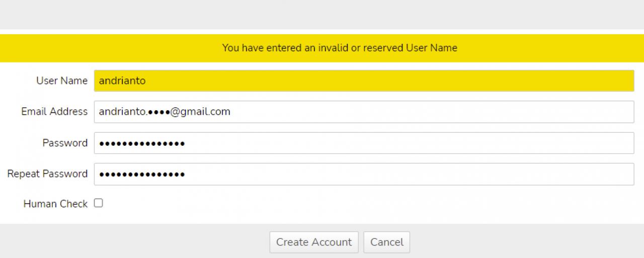Click the Cancel button
Screen dimensions: 644x258
[386, 242]
